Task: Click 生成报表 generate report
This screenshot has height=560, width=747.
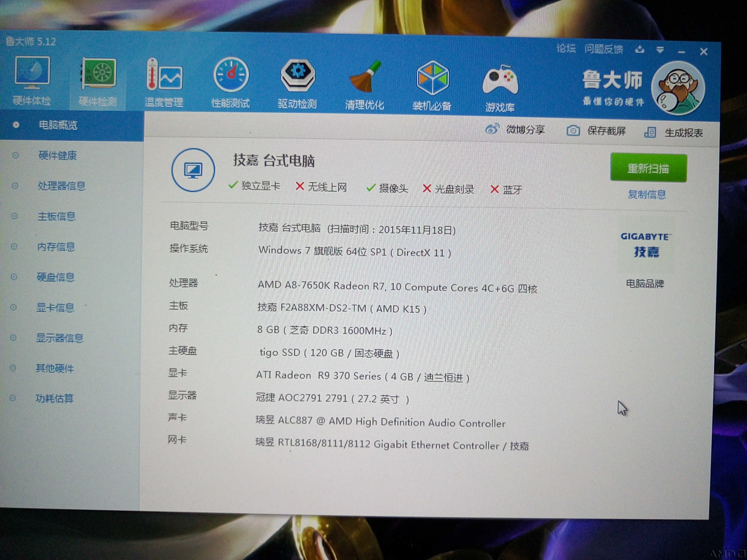Action: tap(684, 133)
